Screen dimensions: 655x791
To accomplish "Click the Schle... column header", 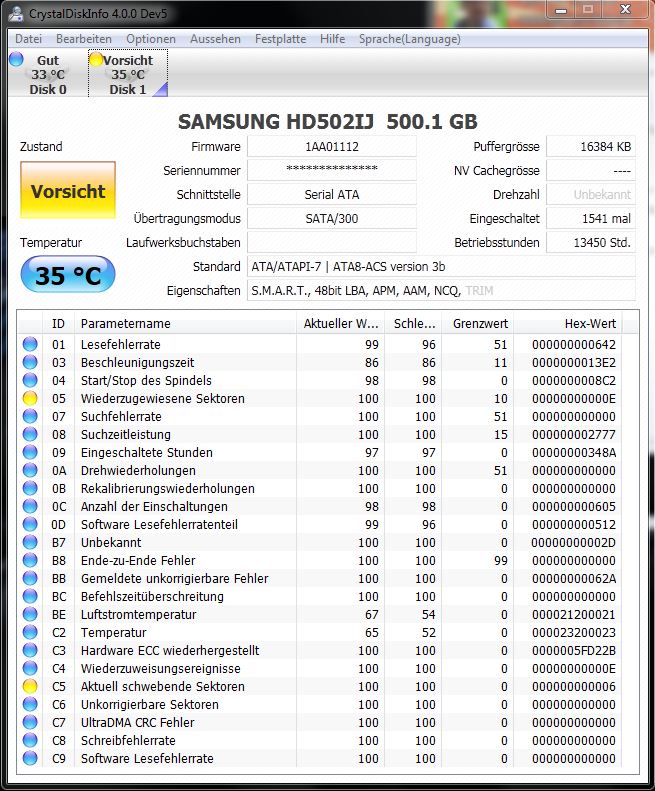I will point(414,323).
